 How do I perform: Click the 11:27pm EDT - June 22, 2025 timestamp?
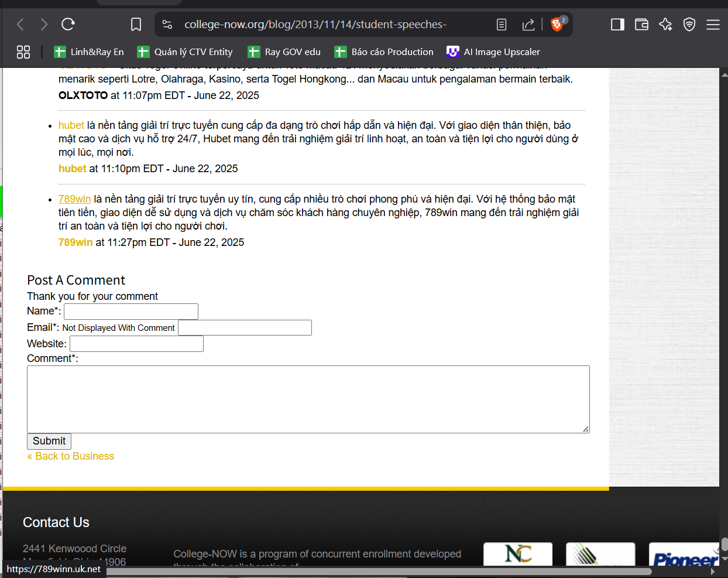(176, 242)
